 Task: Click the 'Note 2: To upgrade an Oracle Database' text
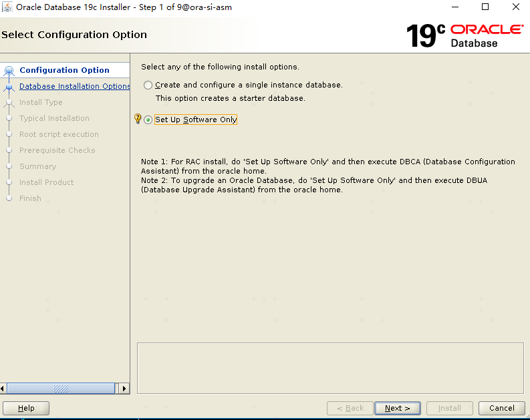tap(314, 185)
